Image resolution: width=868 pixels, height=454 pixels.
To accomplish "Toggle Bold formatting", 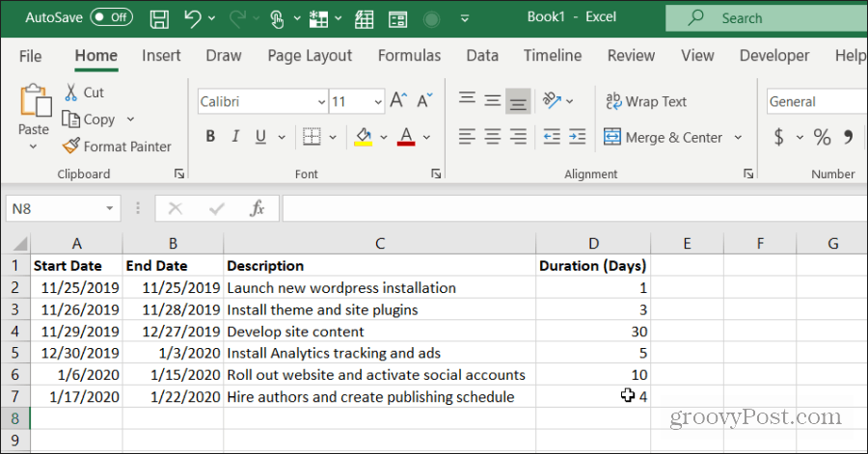I will 210,137.
